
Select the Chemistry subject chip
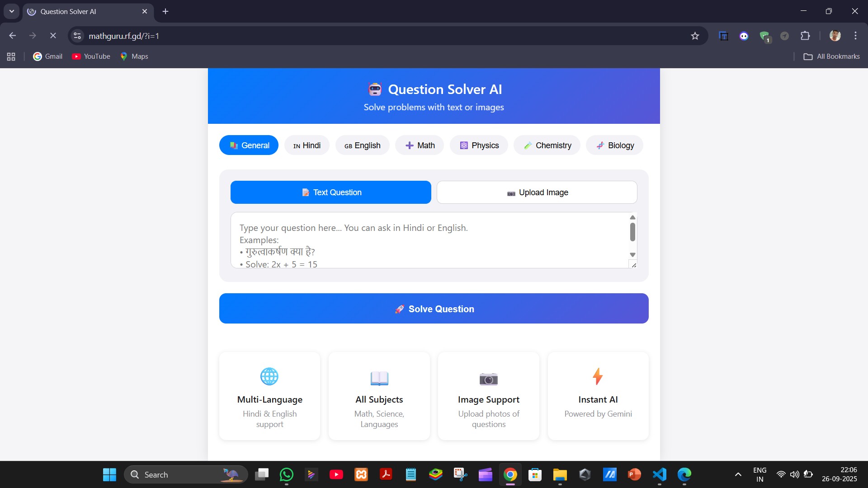(547, 145)
